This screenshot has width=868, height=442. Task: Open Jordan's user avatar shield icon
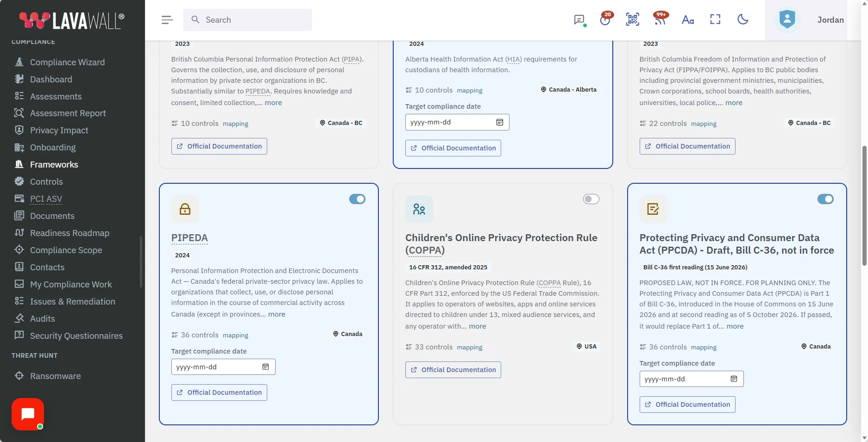[787, 19]
